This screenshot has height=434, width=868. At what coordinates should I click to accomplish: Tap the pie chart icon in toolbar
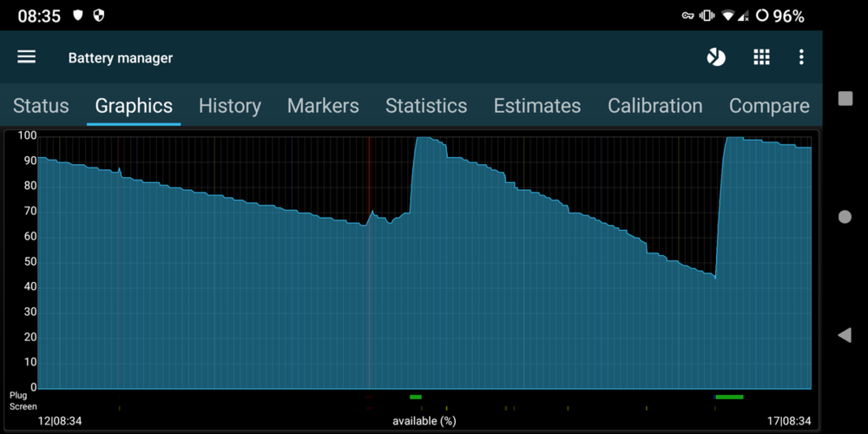point(716,57)
